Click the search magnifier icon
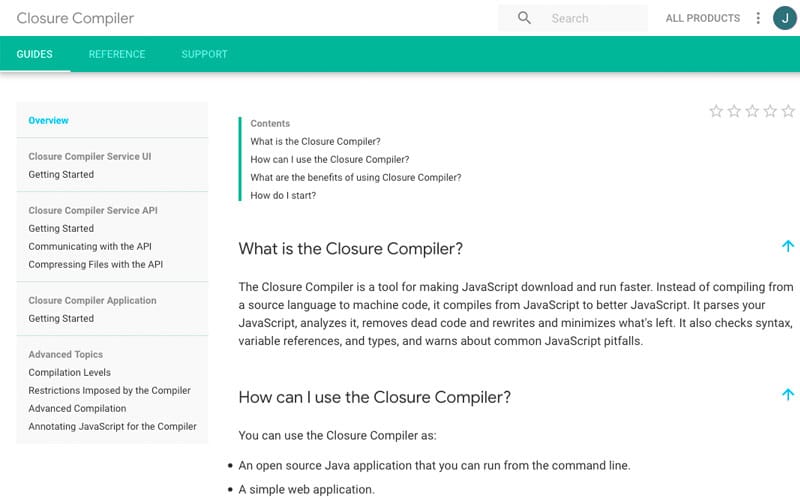The height and width of the screenshot is (500, 800). (x=524, y=18)
